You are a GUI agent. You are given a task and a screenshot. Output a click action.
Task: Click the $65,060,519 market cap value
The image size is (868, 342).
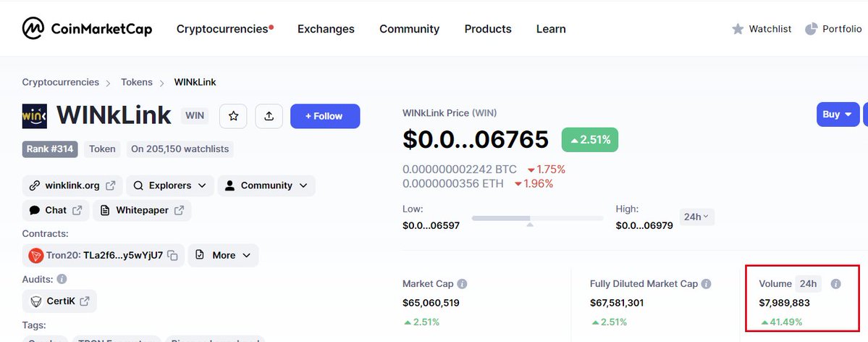coord(431,303)
